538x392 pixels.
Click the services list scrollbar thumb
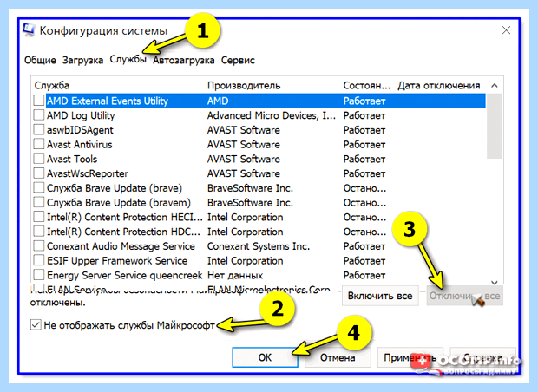pyautogui.click(x=495, y=126)
